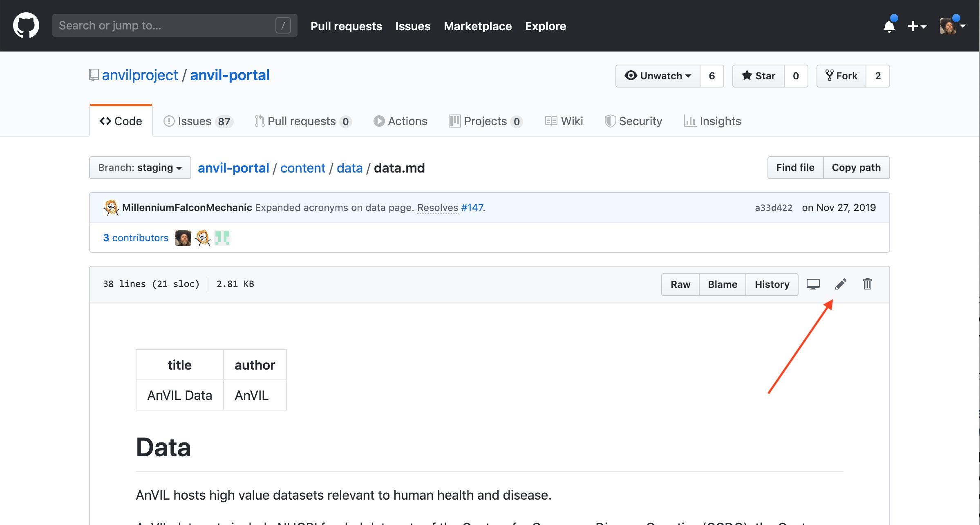Go to Explore
This screenshot has height=525, width=980.
[x=546, y=26]
